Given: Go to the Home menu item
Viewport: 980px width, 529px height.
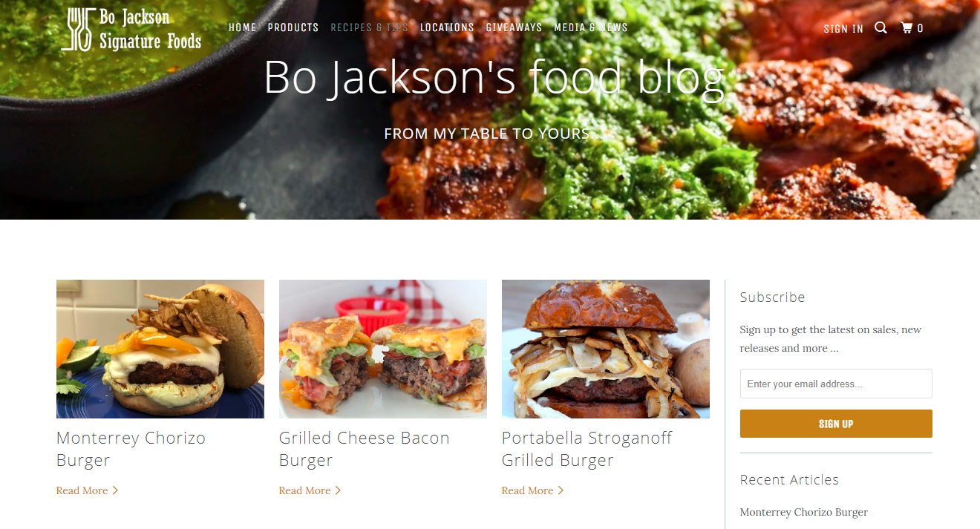Looking at the screenshot, I should coord(242,27).
